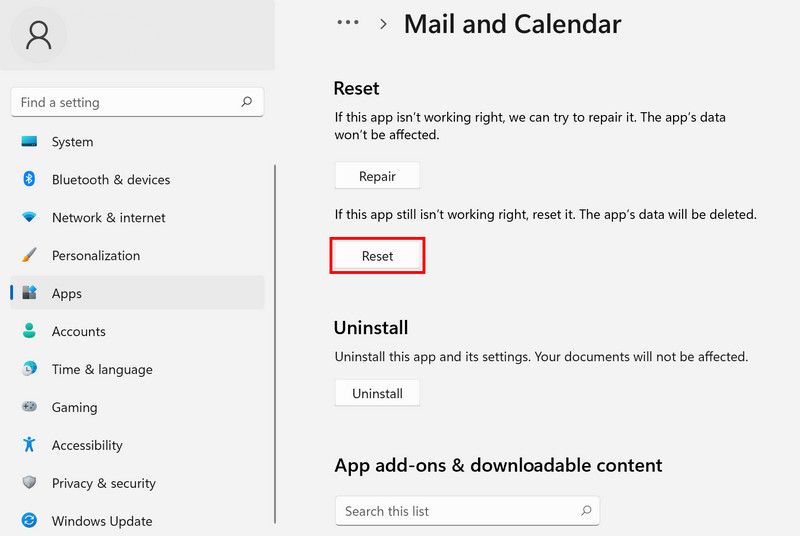Click the Network wifi icon

tap(29, 217)
